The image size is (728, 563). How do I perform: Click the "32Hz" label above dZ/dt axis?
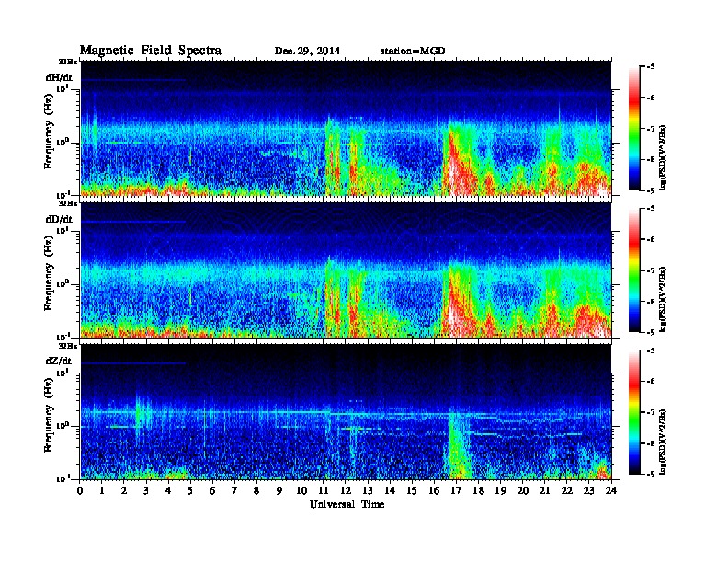pyautogui.click(x=68, y=346)
